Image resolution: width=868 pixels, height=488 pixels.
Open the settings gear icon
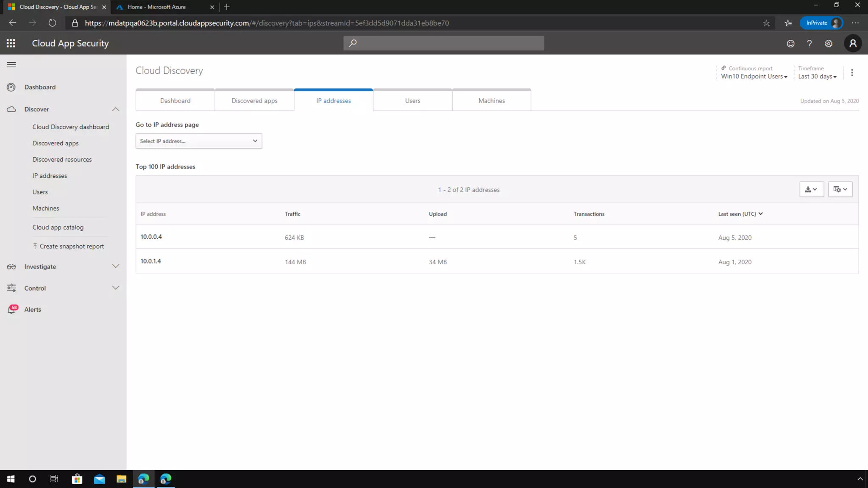click(x=829, y=44)
